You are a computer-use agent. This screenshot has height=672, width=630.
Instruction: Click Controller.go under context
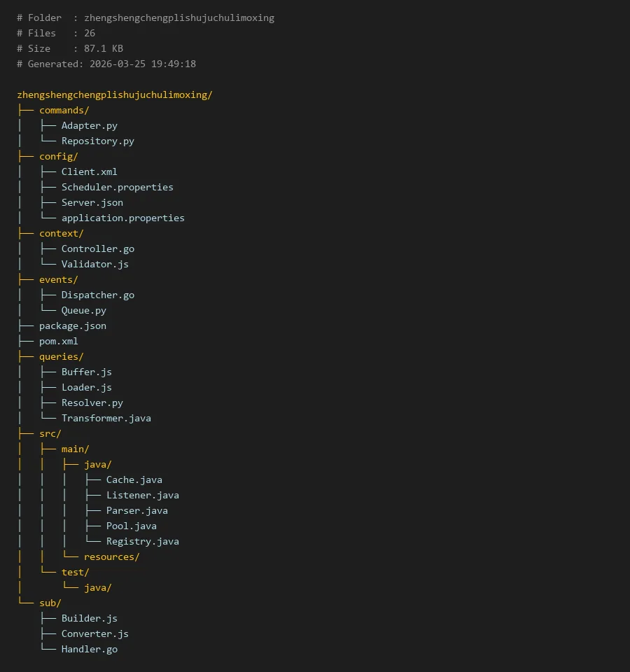point(97,248)
